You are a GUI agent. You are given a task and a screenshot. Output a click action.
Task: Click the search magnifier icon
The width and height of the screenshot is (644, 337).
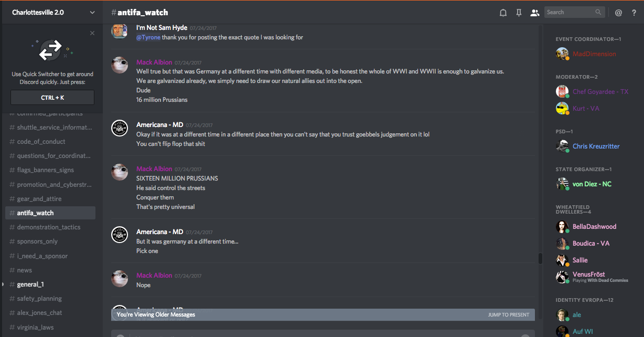pyautogui.click(x=598, y=12)
